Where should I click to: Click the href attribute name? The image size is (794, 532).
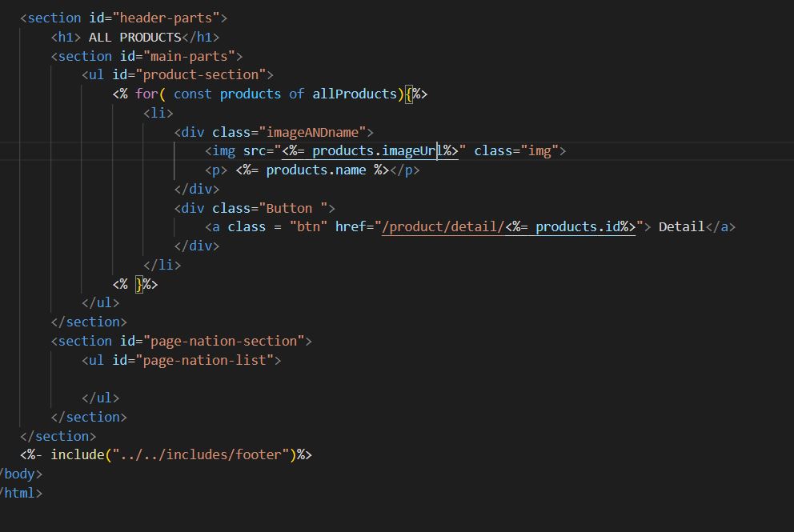point(351,226)
